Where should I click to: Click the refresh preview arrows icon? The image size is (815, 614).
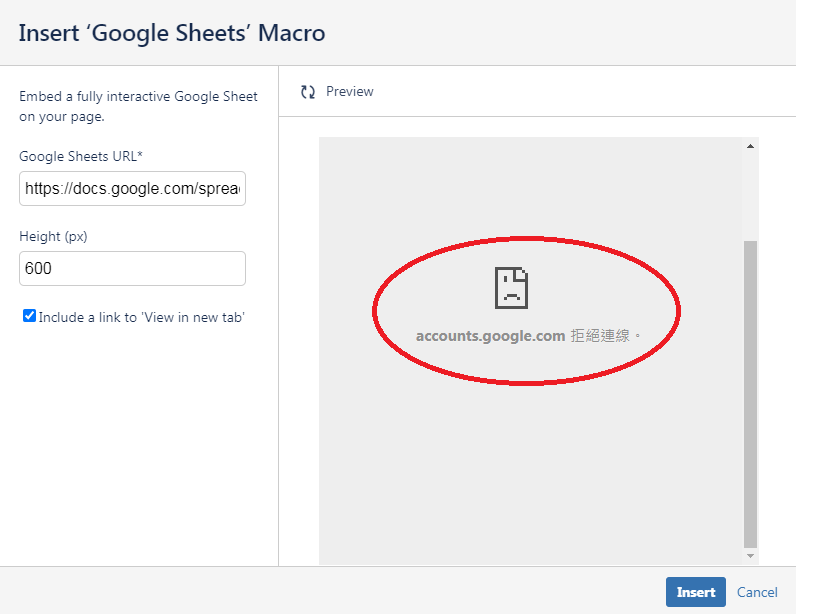click(x=308, y=92)
